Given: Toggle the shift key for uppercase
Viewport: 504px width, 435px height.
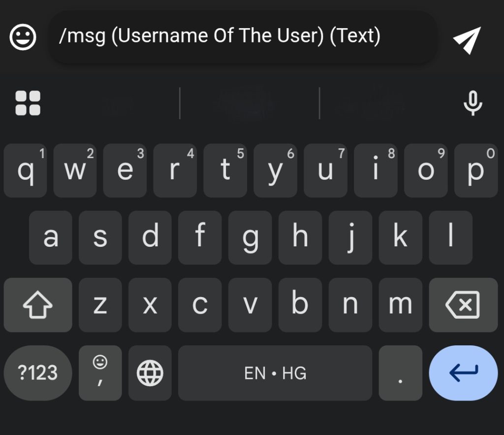Looking at the screenshot, I should (x=38, y=305).
